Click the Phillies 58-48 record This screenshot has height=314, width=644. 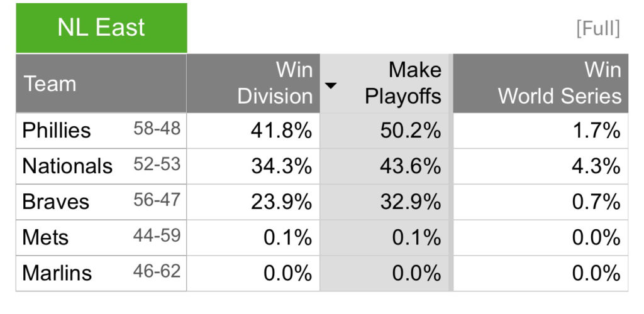click(157, 129)
